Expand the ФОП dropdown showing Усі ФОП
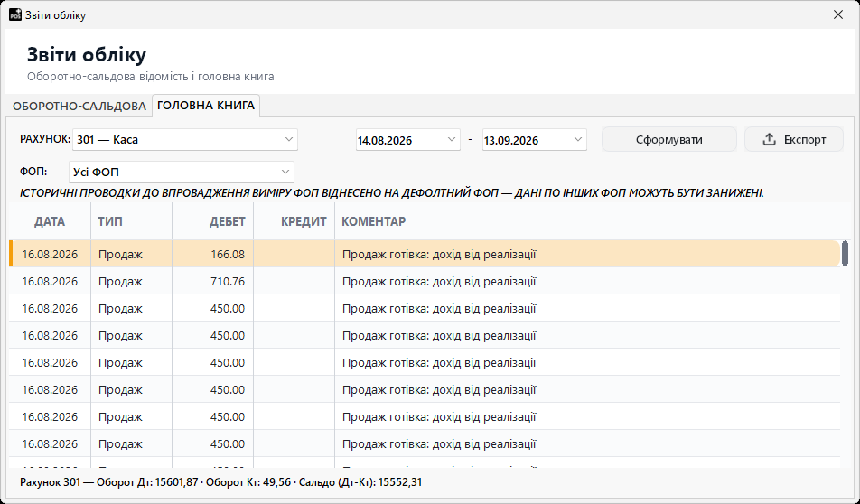Viewport: 860px width, 504px height. pos(181,172)
